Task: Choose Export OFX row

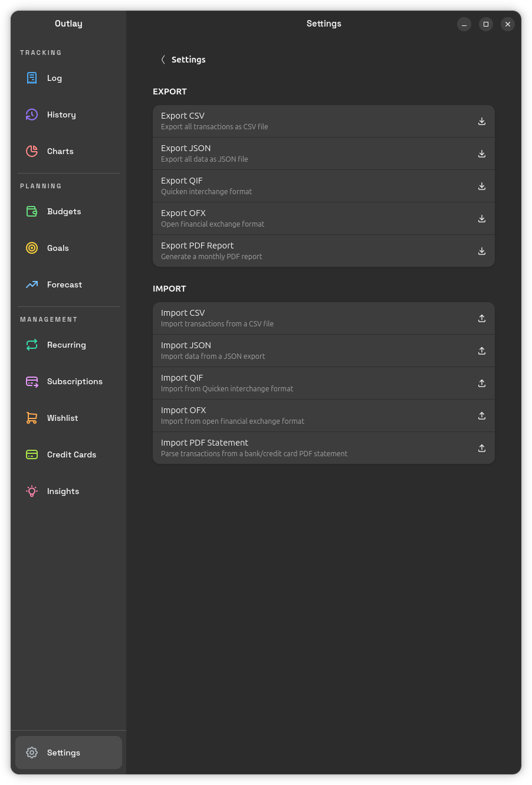Action: tap(323, 218)
